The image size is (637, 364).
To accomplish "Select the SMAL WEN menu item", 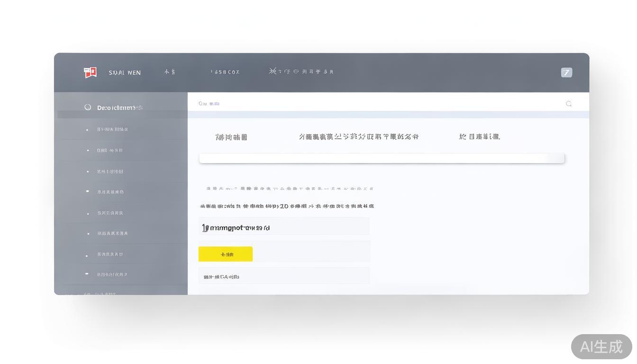I will [124, 72].
